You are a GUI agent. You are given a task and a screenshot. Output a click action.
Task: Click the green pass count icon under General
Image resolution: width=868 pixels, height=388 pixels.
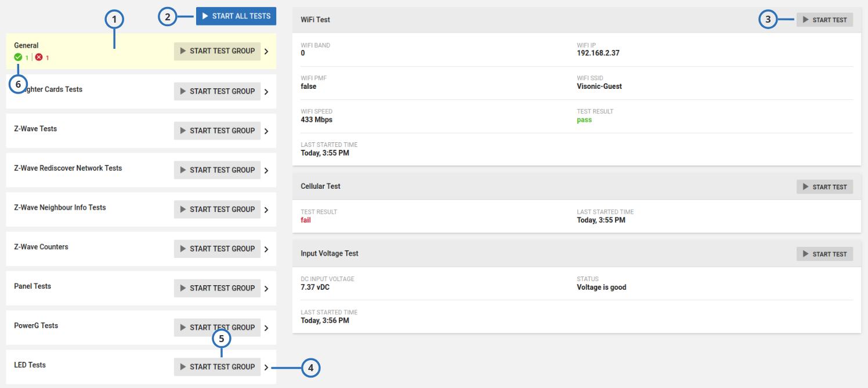(x=18, y=57)
